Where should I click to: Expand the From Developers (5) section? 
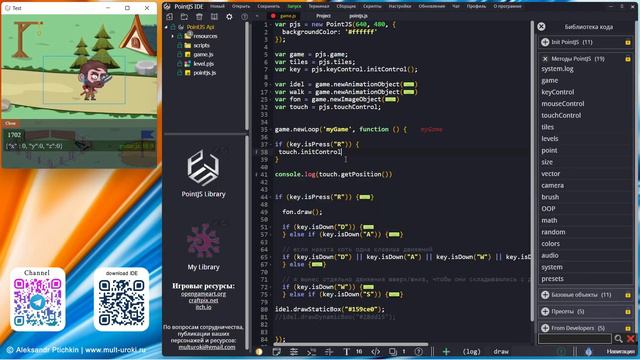click(x=545, y=328)
